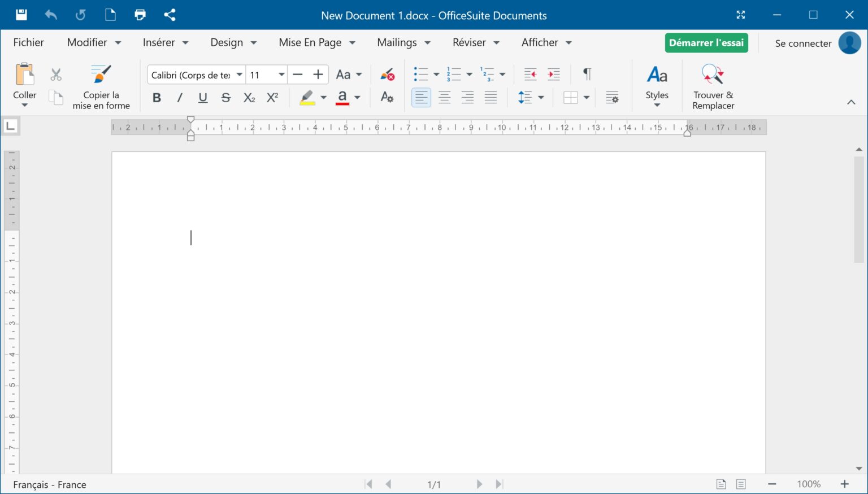Activate Copier la mise en forme
The width and height of the screenshot is (868, 494).
coord(101,87)
